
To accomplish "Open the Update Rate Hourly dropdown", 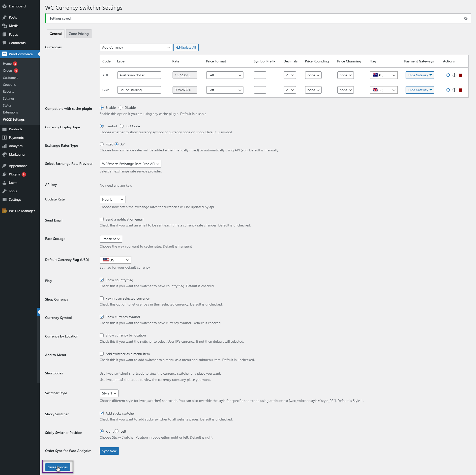I will pos(113,199).
